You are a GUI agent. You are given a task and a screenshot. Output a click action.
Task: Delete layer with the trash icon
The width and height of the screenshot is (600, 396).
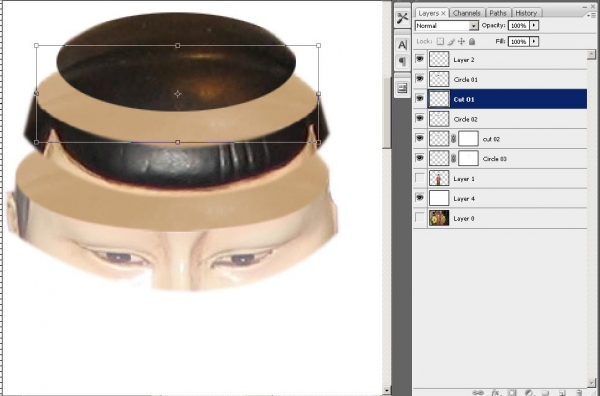point(579,392)
